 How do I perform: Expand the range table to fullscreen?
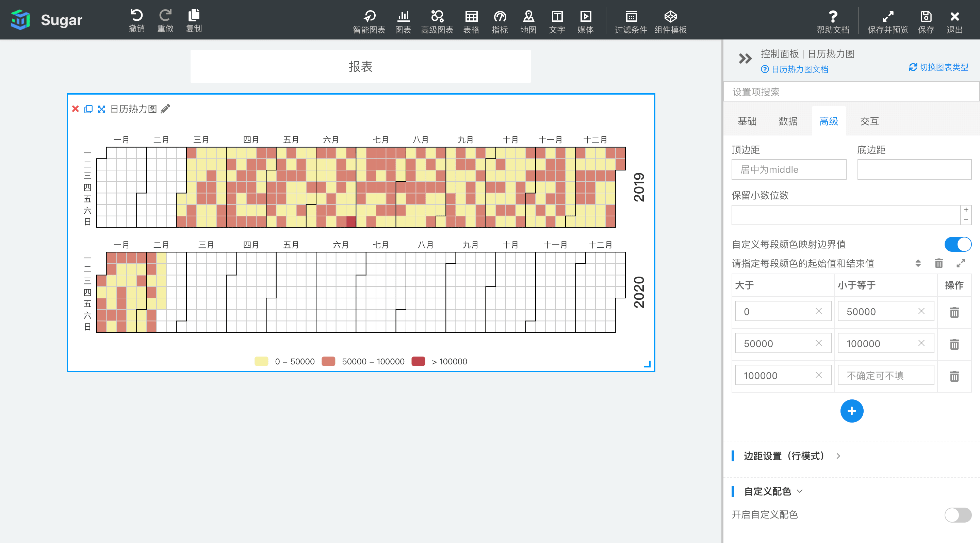pos(961,263)
